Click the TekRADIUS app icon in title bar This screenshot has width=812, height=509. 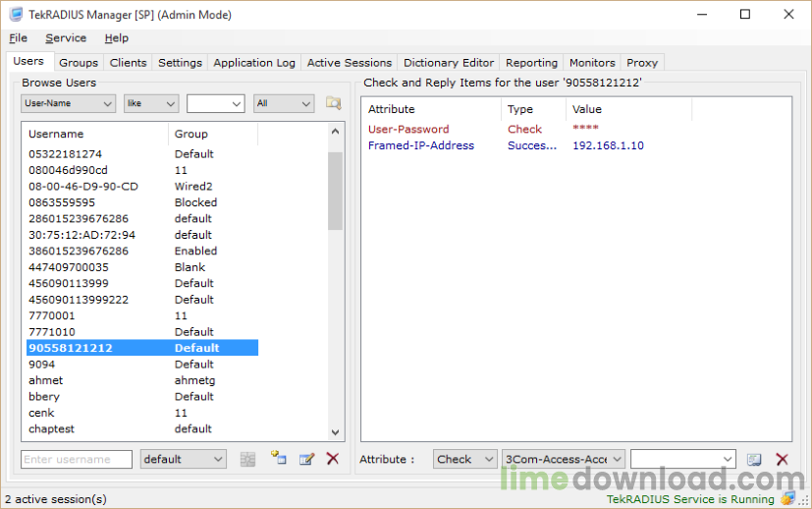coord(16,14)
